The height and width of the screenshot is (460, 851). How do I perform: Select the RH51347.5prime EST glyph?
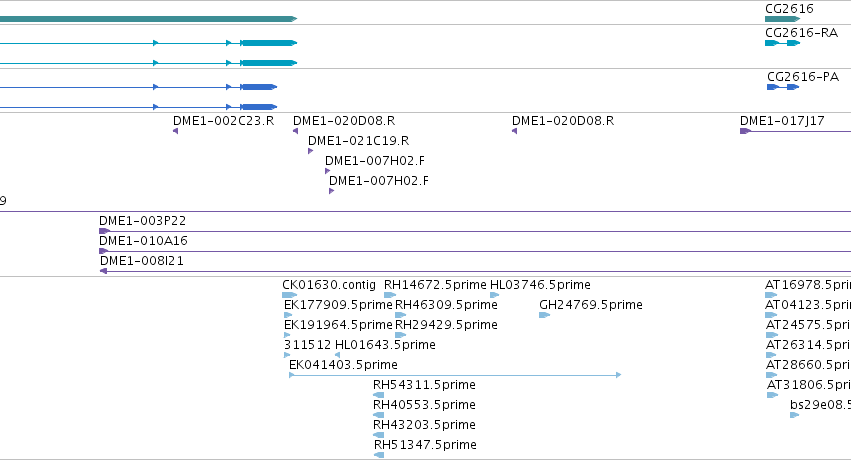pyautogui.click(x=379, y=455)
